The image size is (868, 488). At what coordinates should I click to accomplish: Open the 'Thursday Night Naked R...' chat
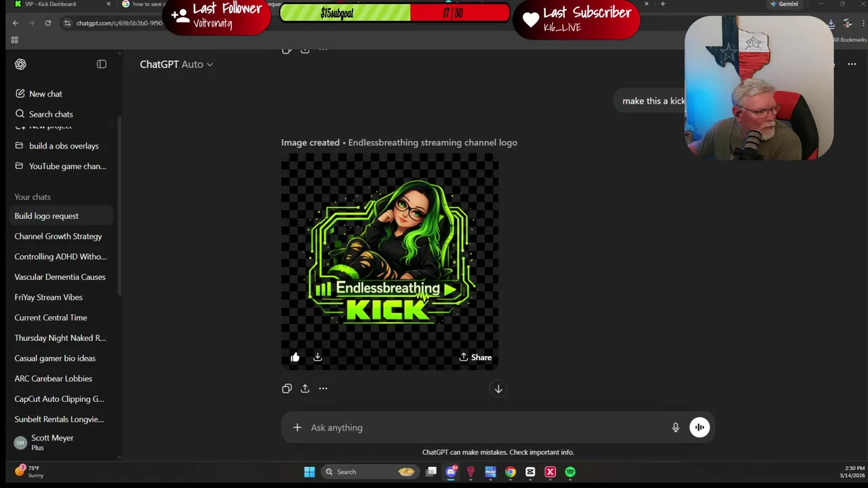point(60,338)
